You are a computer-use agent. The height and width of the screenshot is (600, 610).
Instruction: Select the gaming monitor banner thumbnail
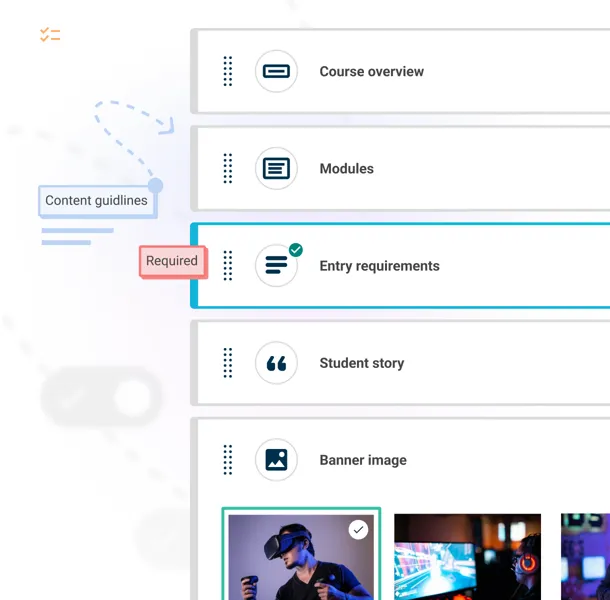click(x=467, y=556)
